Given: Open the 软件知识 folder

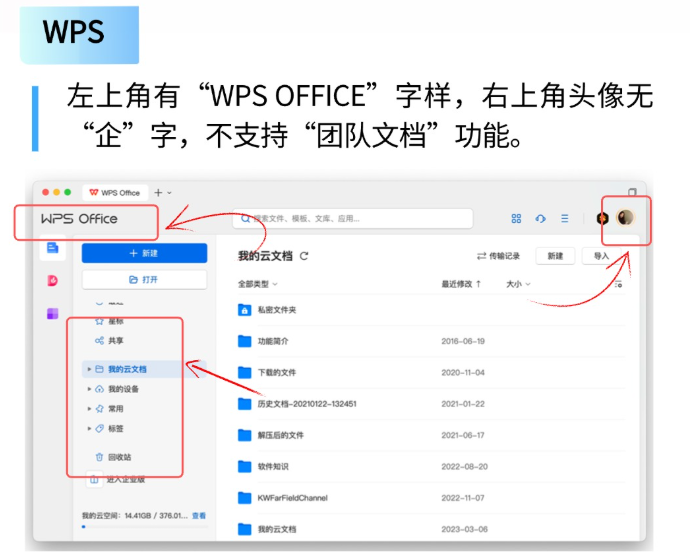Looking at the screenshot, I should coord(273,466).
